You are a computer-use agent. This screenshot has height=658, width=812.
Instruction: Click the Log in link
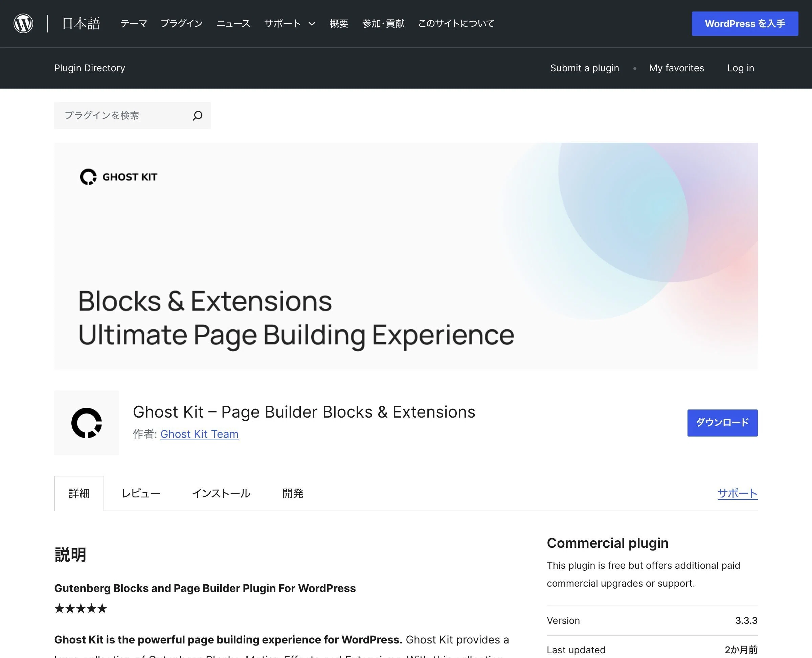pos(740,68)
